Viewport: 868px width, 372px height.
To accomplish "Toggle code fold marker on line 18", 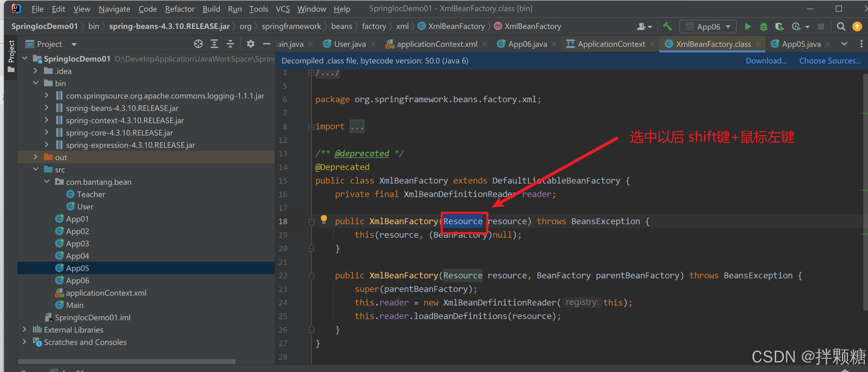I will pyautogui.click(x=311, y=222).
